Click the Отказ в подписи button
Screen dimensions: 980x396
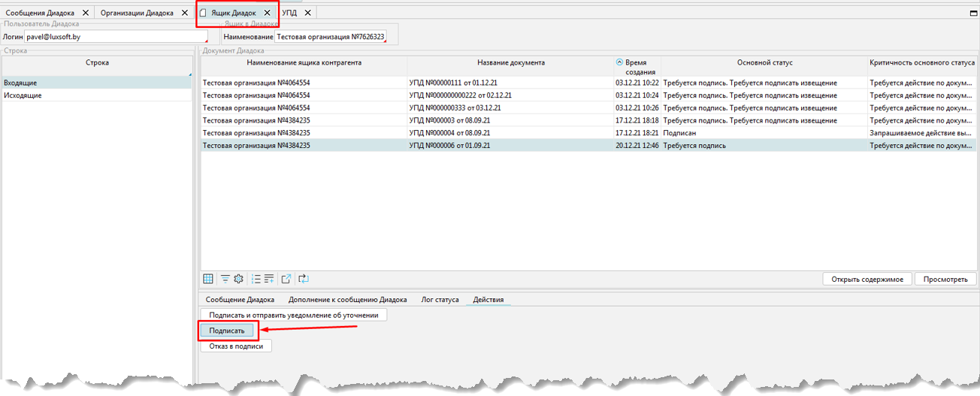236,346
